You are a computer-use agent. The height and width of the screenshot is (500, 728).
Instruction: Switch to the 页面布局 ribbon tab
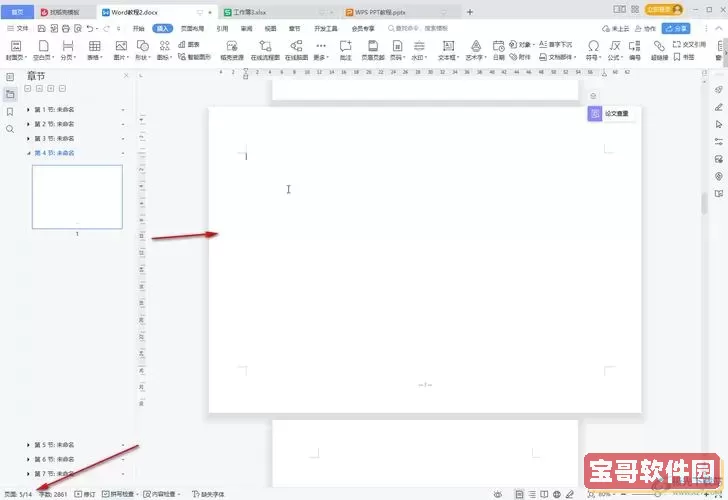(192, 29)
